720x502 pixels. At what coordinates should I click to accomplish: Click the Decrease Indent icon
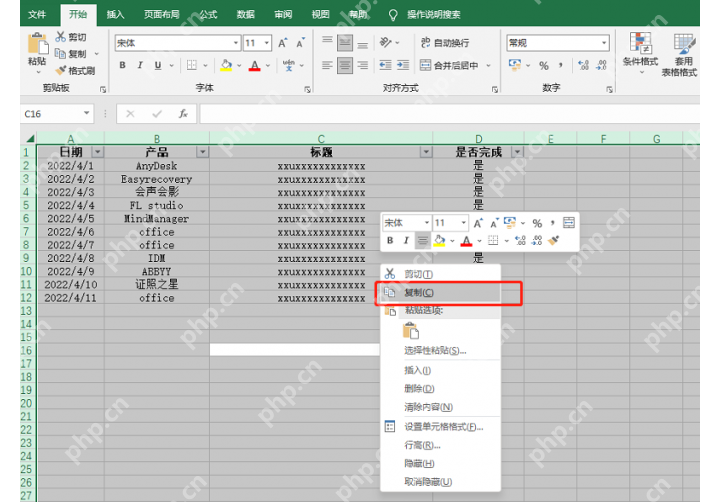(385, 65)
